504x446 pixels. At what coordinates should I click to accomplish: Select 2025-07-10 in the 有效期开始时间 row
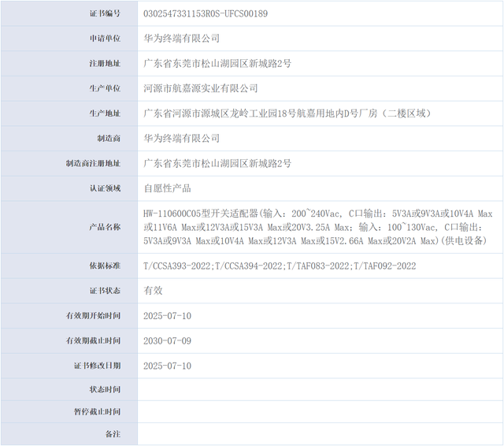167,316
